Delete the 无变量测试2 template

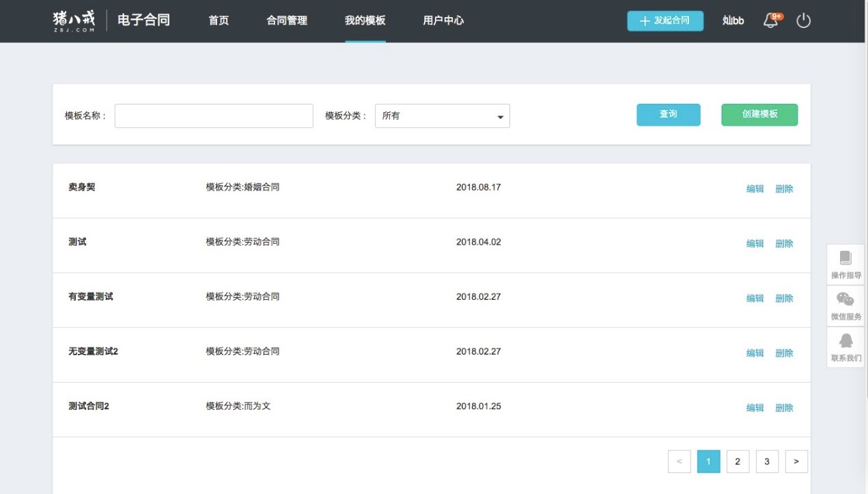[784, 353]
